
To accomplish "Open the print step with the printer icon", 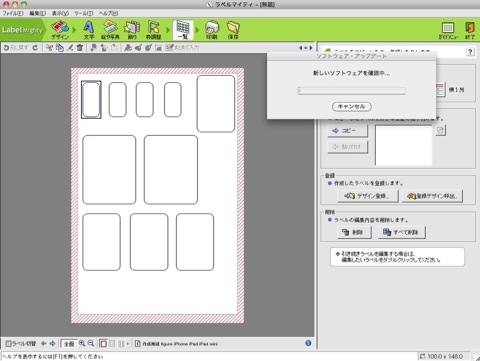I will [212, 30].
